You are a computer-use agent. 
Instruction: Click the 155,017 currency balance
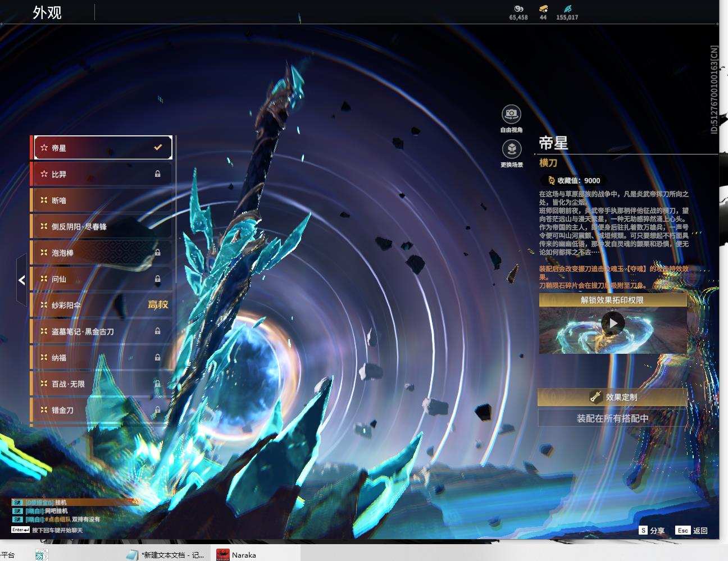coord(567,17)
